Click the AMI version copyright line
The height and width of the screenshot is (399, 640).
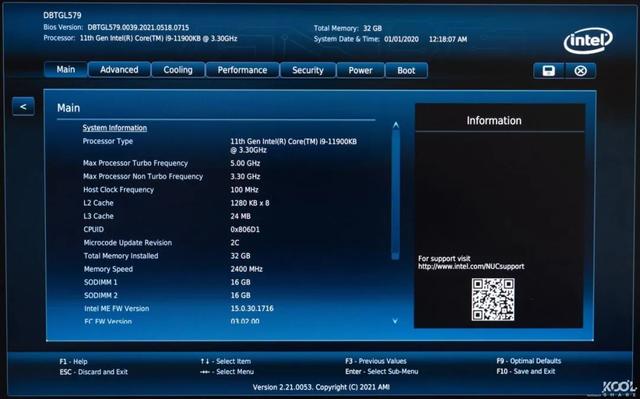coord(321,387)
